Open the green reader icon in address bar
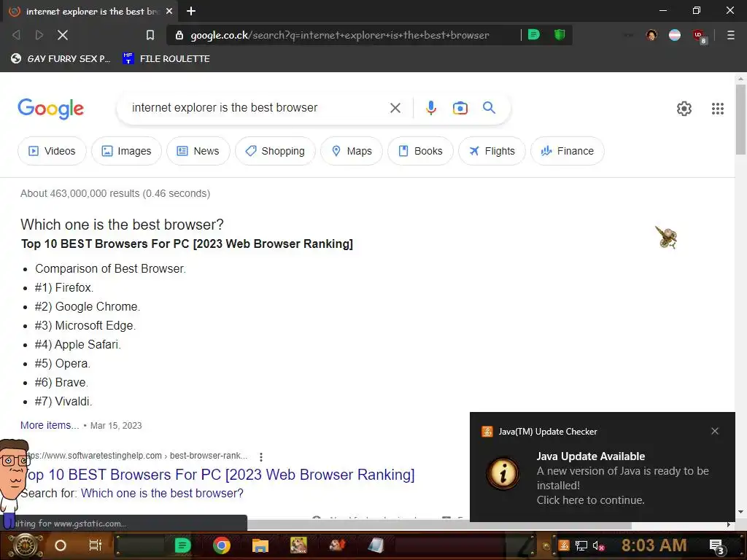747x560 pixels. (x=533, y=35)
